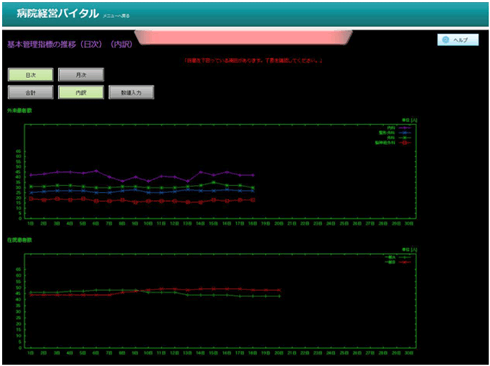Screen dimensions: 490x366
Task: Click the purple line's last data point, upper chart
Action: pos(253,175)
